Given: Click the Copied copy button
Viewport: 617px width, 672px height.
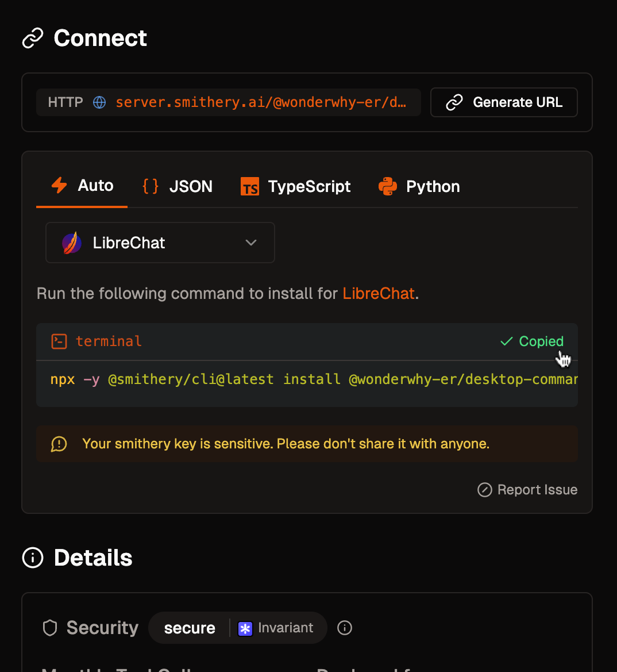Looking at the screenshot, I should 532,341.
